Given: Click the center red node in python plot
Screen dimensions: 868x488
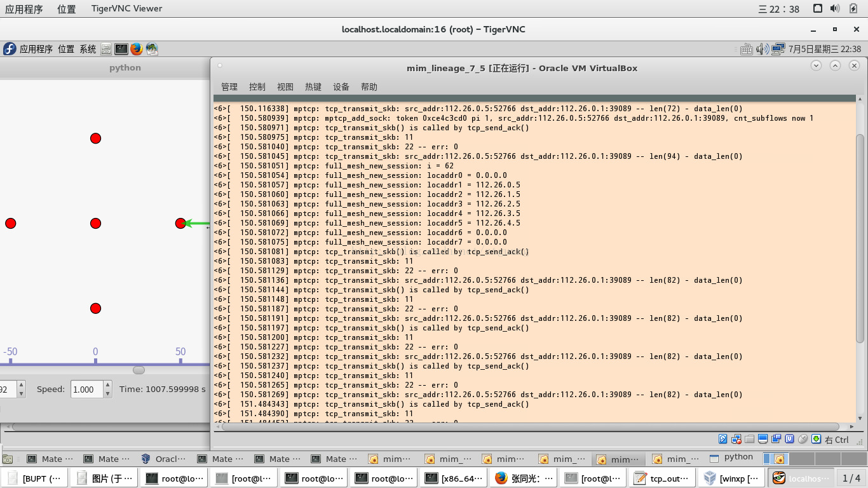Looking at the screenshot, I should click(x=95, y=223).
